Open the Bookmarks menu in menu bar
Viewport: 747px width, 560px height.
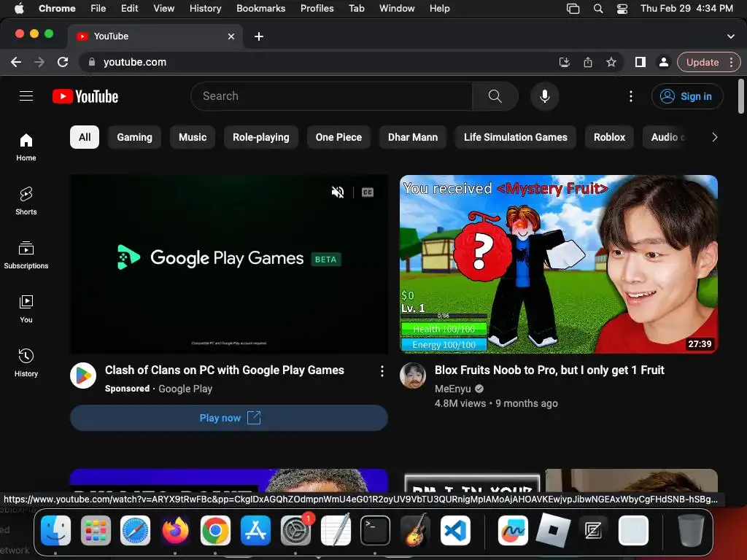point(260,9)
